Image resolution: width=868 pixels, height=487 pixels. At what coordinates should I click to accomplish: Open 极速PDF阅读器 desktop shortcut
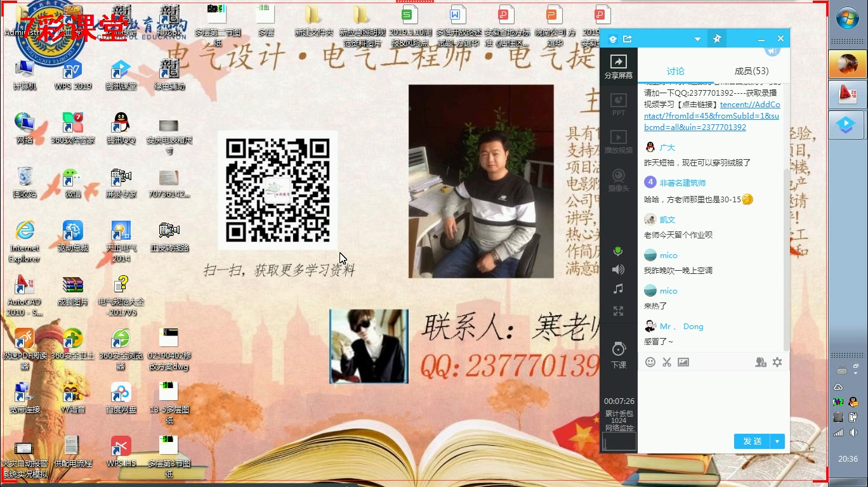pos(25,349)
